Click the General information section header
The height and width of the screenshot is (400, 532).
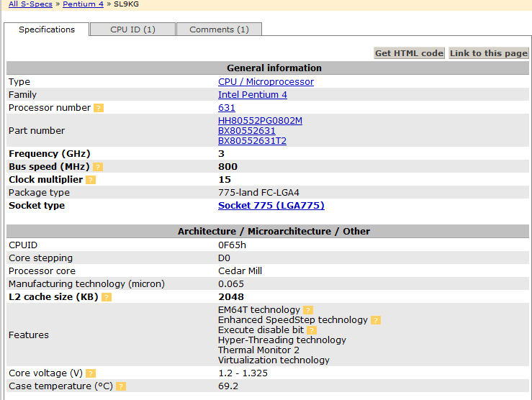(x=268, y=68)
